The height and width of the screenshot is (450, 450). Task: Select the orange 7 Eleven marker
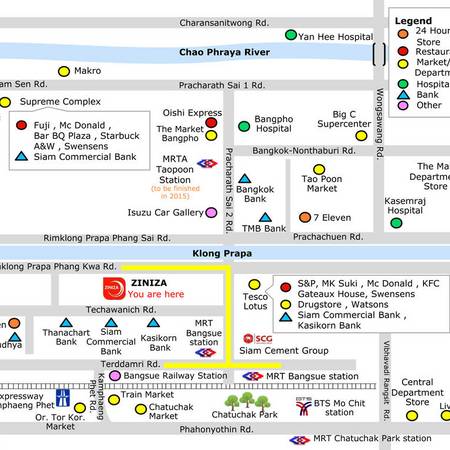click(x=305, y=217)
